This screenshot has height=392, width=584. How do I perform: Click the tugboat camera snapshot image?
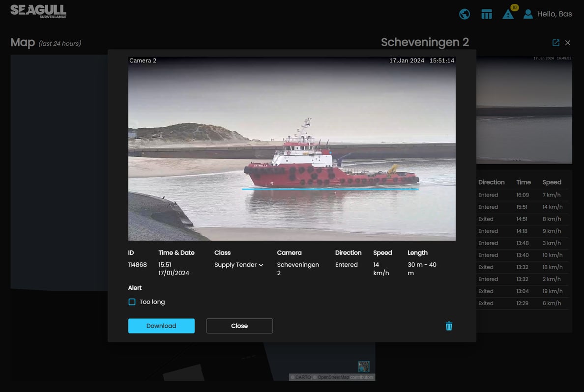tap(292, 148)
